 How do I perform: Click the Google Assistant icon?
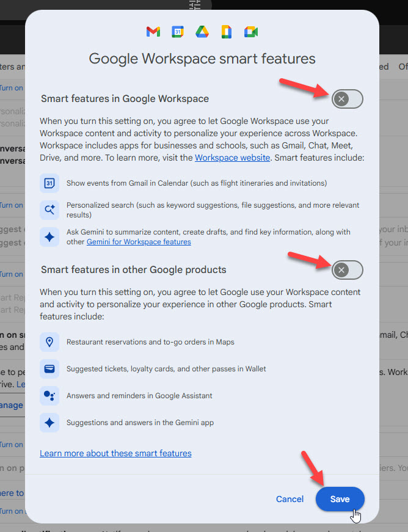pyautogui.click(x=49, y=396)
